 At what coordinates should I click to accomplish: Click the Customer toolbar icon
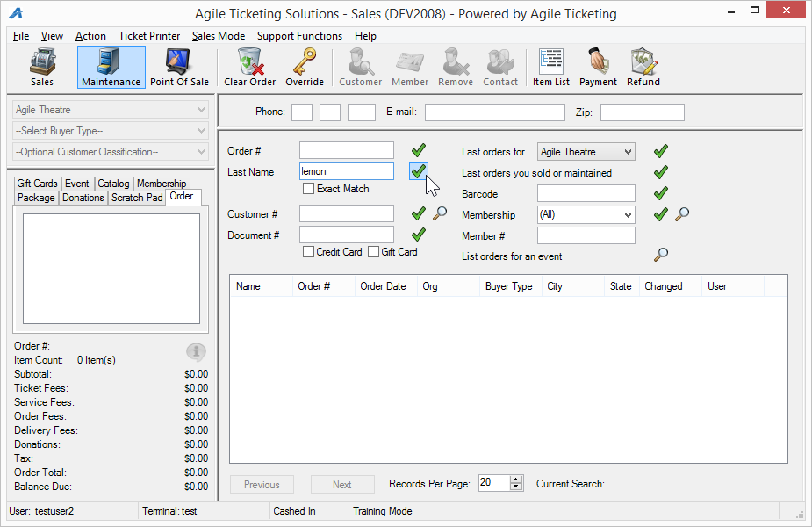pyautogui.click(x=361, y=68)
